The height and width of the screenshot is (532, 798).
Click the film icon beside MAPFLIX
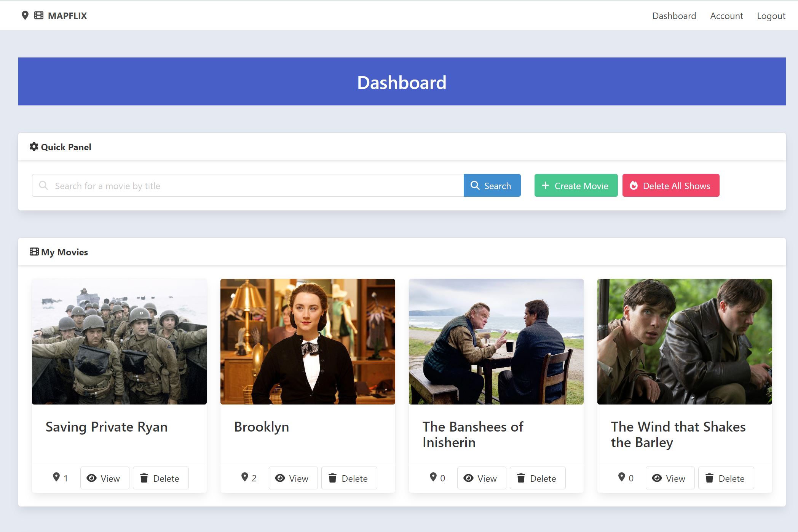coord(39,16)
